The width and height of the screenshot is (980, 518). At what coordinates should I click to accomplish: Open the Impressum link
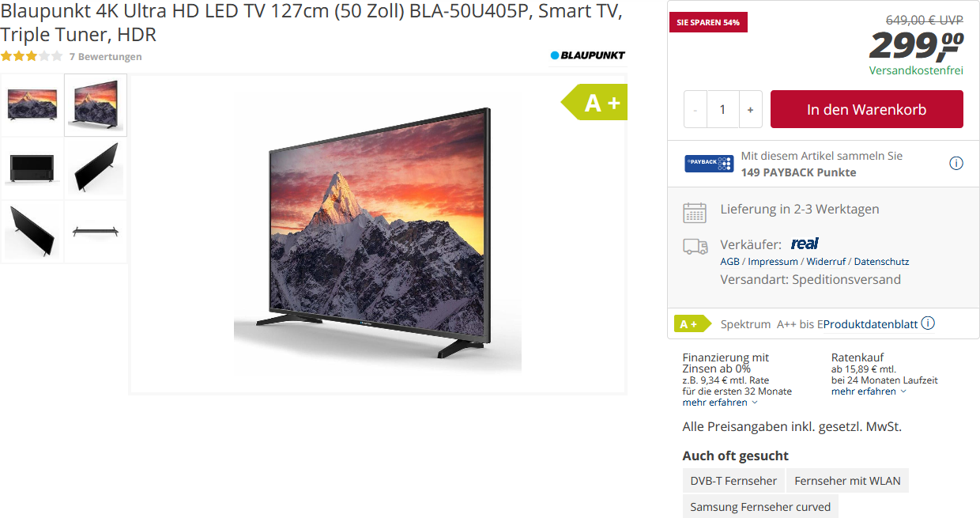[x=773, y=262]
